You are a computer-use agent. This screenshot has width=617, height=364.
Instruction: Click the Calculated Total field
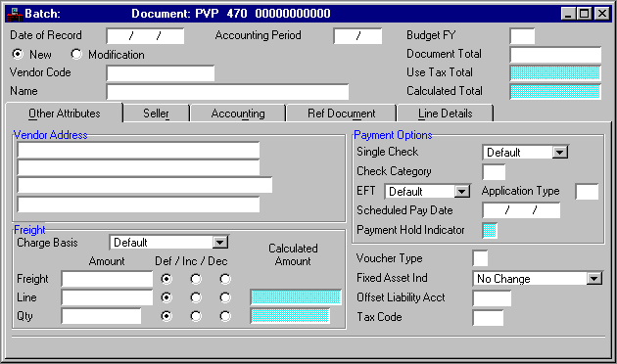555,92
